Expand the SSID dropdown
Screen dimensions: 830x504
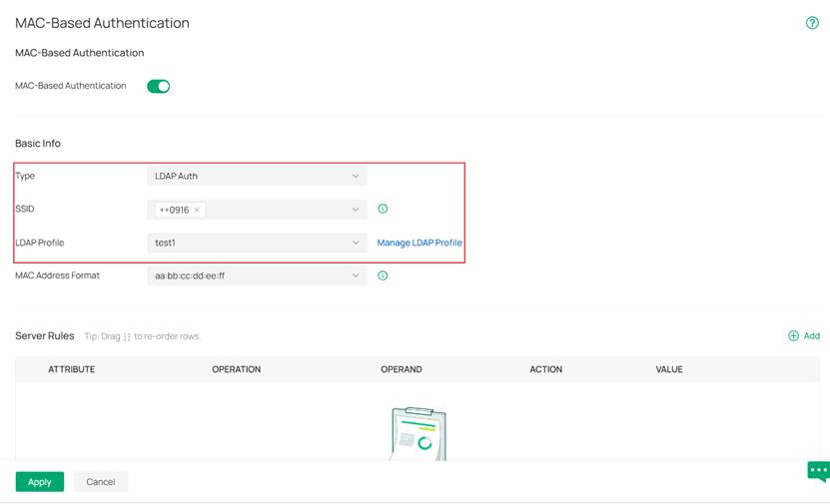point(356,210)
